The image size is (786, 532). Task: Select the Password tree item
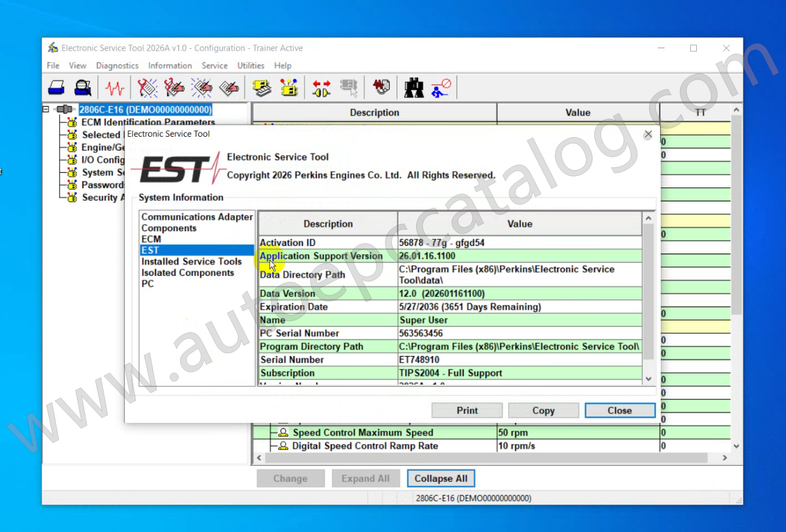point(103,185)
